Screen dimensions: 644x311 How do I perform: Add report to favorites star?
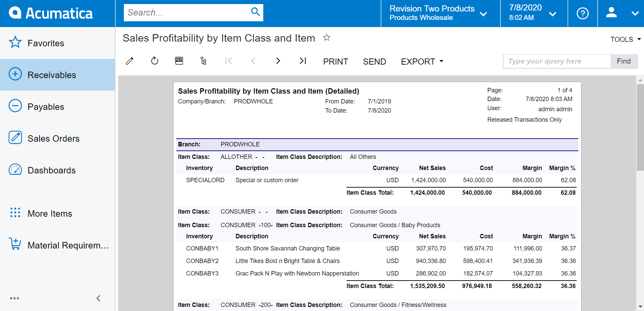[x=327, y=38]
